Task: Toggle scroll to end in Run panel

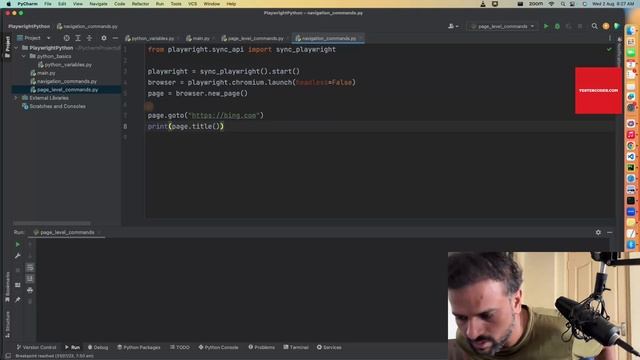Action: (30, 279)
